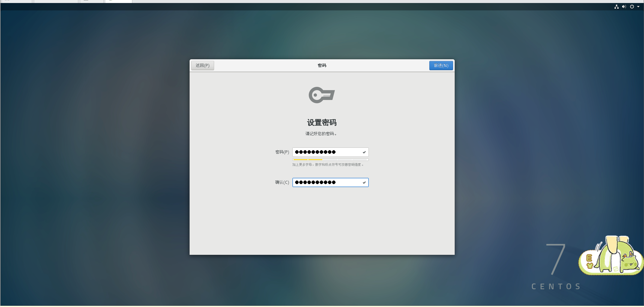Image resolution: width=644 pixels, height=307 pixels.
Task: Focus the 确认(C) confirm password field
Action: tap(327, 182)
